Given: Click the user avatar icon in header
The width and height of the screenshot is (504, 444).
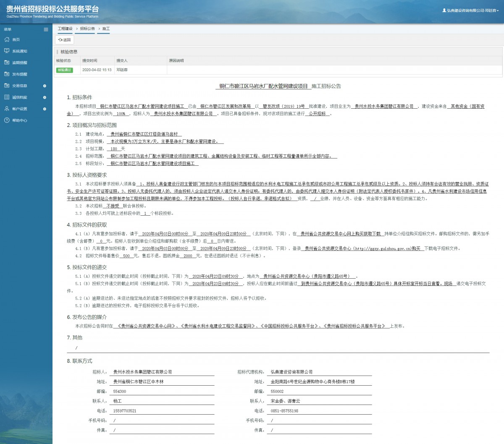Looking at the screenshot, I should point(444,10).
